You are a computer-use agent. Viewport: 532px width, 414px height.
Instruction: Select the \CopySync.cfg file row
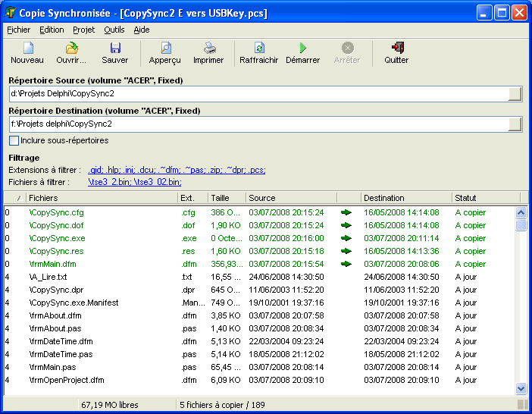point(259,212)
